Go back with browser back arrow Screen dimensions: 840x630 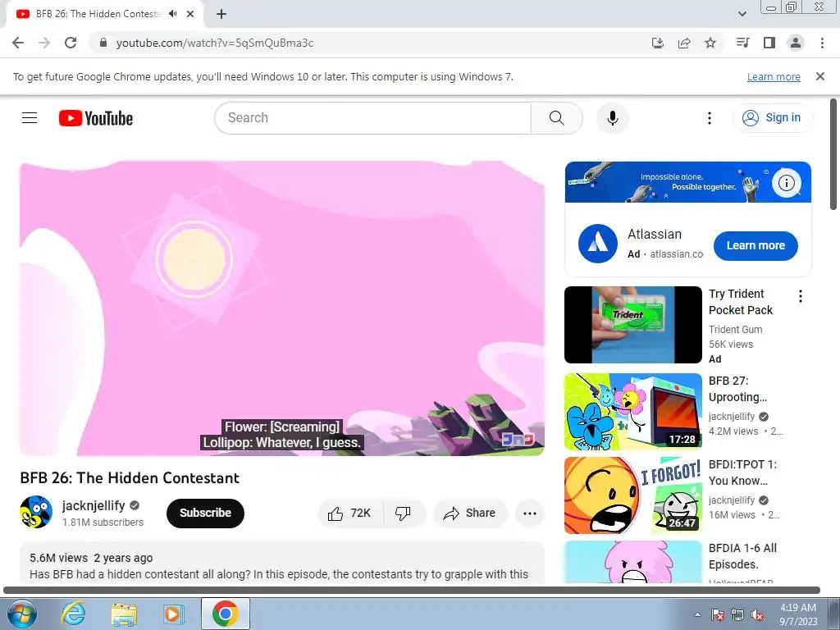click(x=18, y=43)
